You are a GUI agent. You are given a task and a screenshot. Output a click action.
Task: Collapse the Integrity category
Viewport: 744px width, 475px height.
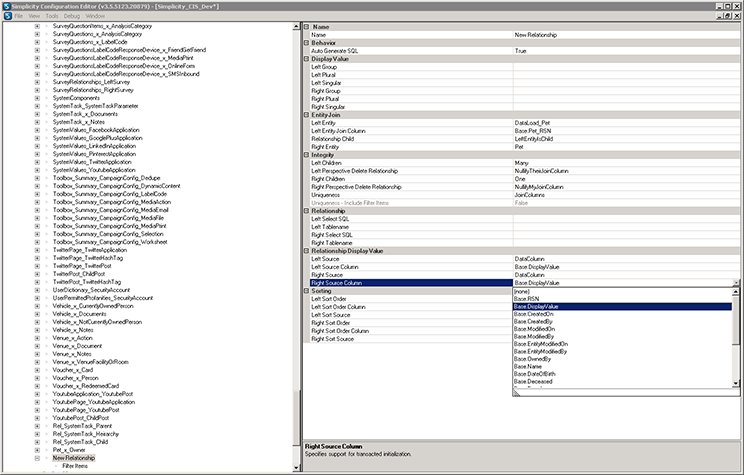[x=307, y=155]
